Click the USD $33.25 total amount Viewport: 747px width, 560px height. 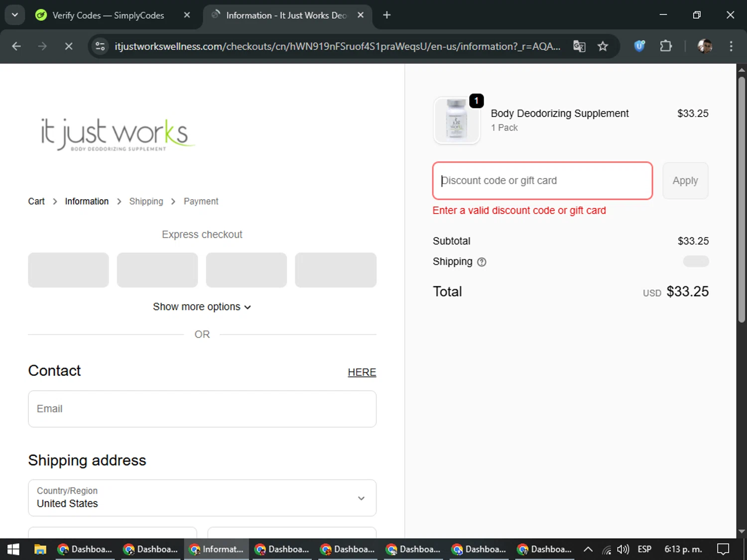pyautogui.click(x=676, y=292)
